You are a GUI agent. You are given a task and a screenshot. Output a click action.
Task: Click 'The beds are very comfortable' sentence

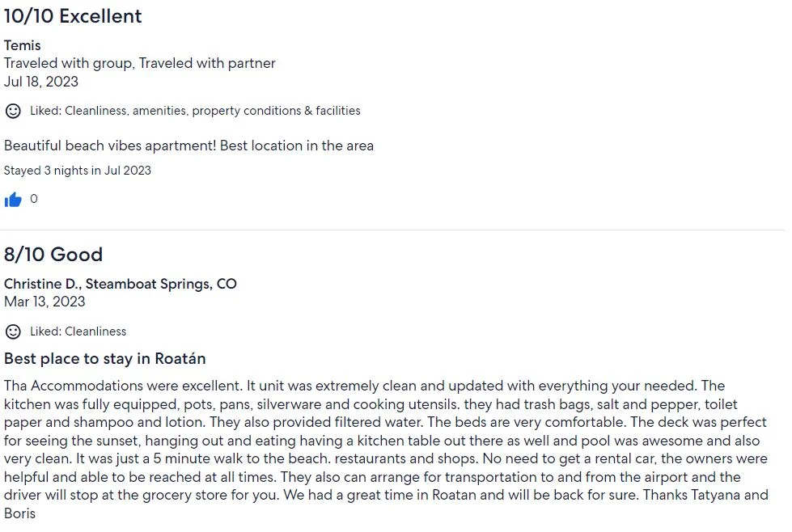527,423
